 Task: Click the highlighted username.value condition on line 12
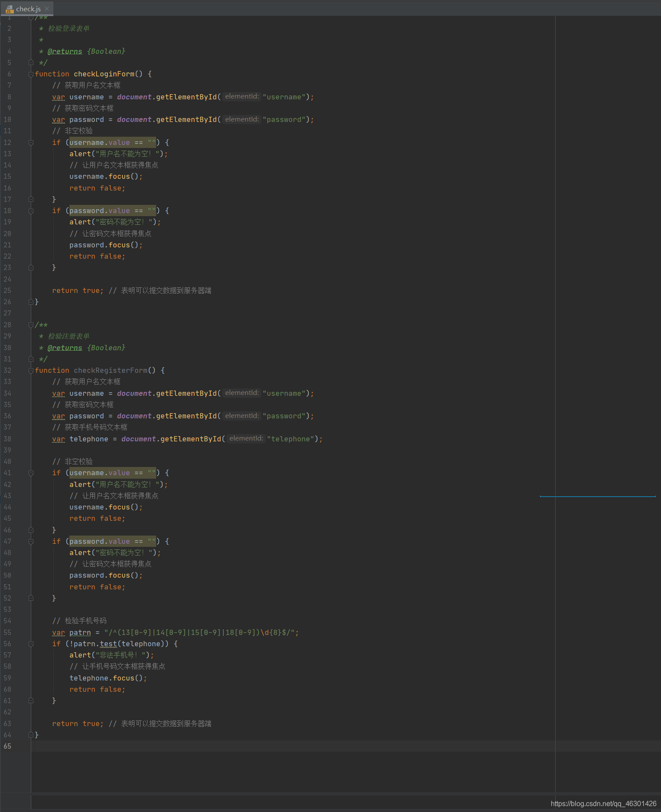(x=113, y=143)
